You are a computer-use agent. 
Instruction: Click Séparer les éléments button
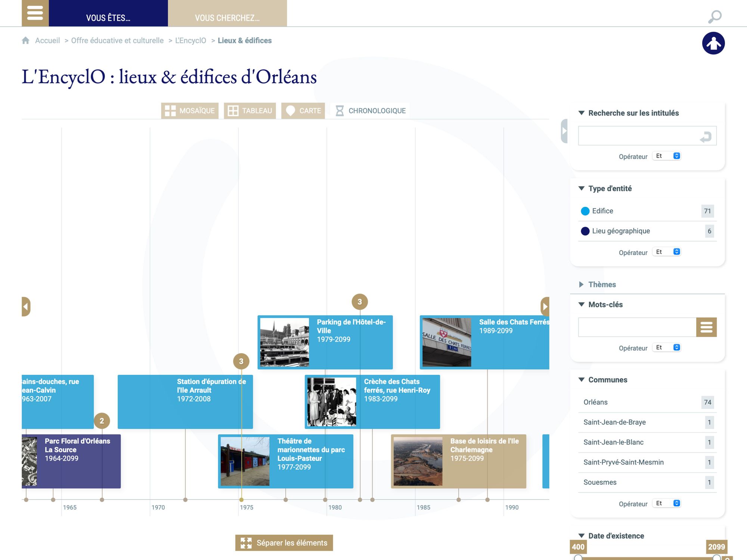coord(284,543)
